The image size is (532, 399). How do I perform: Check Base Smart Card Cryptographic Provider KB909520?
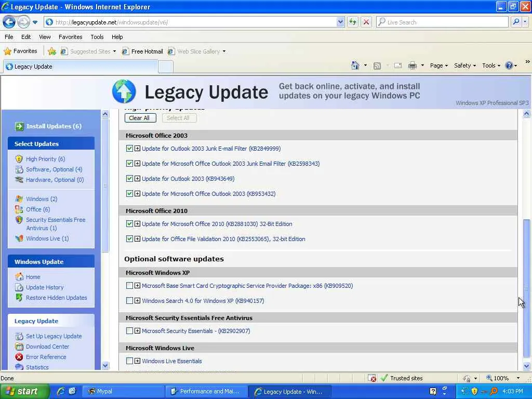click(129, 285)
